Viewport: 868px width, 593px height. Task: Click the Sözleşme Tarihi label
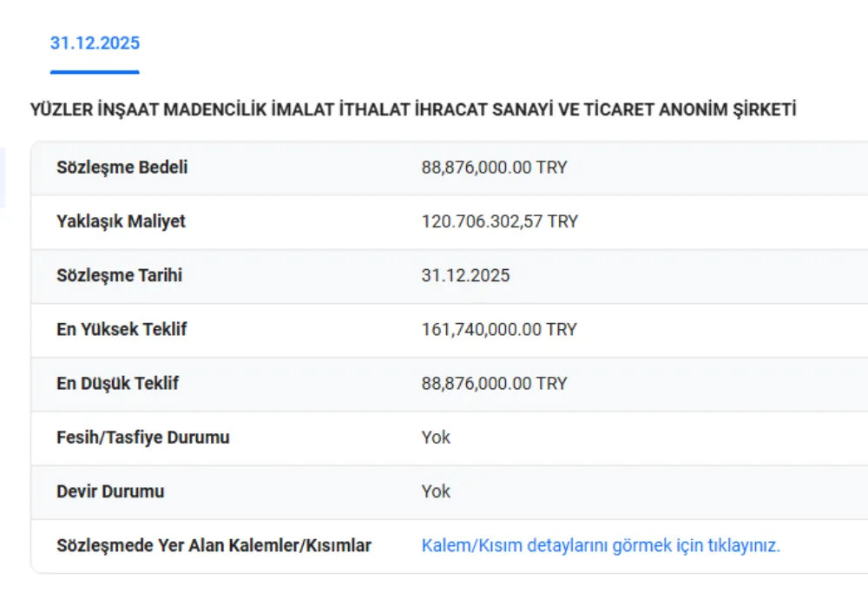120,275
